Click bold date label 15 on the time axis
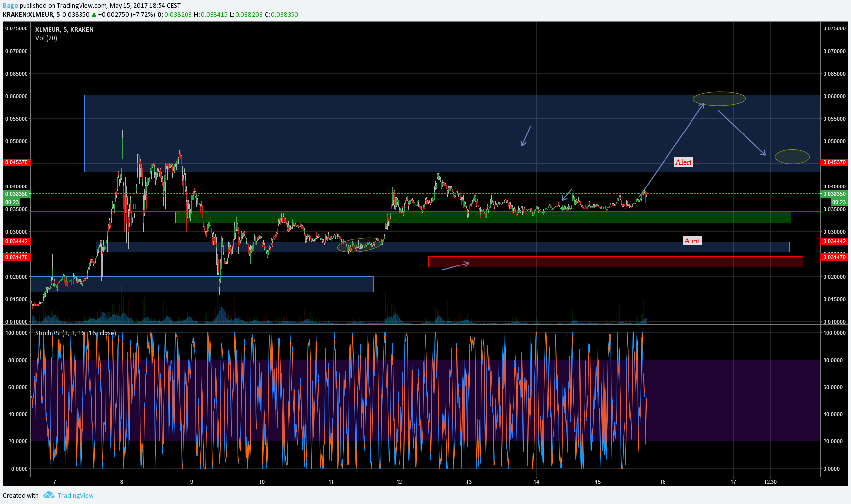 click(x=598, y=482)
